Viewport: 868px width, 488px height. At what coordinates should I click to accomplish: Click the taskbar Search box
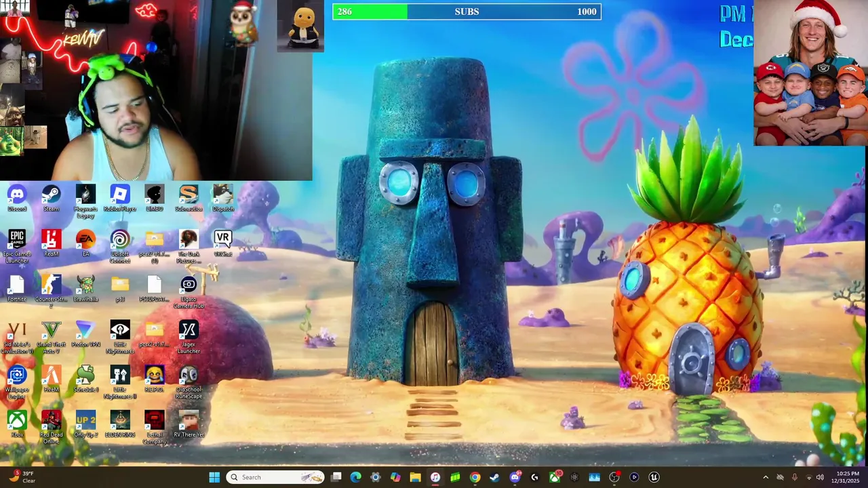pos(275,477)
